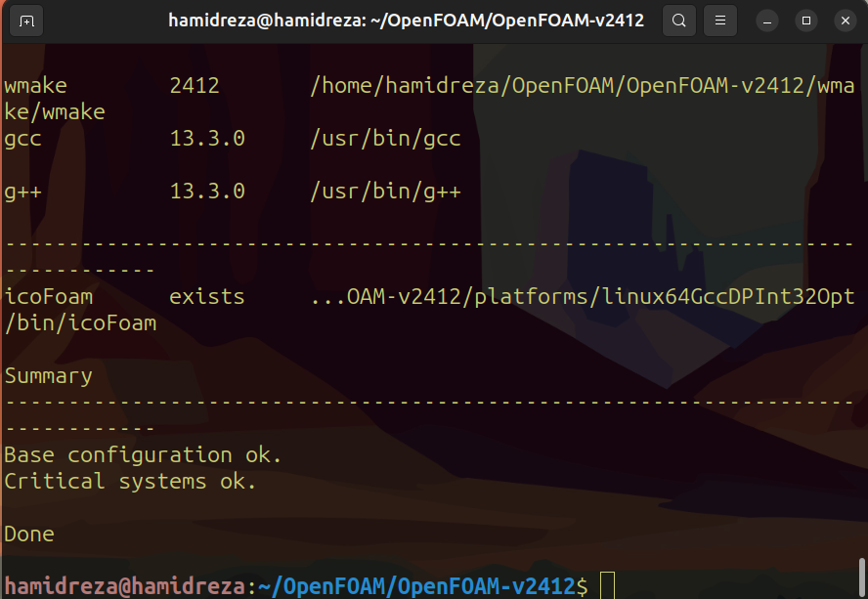Click the g++ version 13.3.0

click(x=207, y=192)
